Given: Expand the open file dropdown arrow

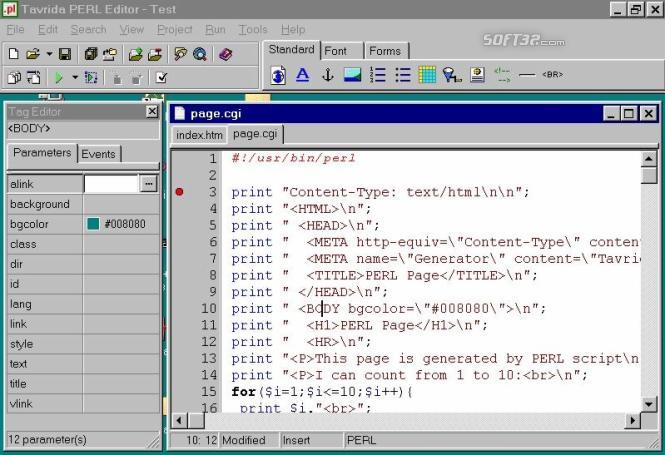Looking at the screenshot, I should tap(49, 54).
